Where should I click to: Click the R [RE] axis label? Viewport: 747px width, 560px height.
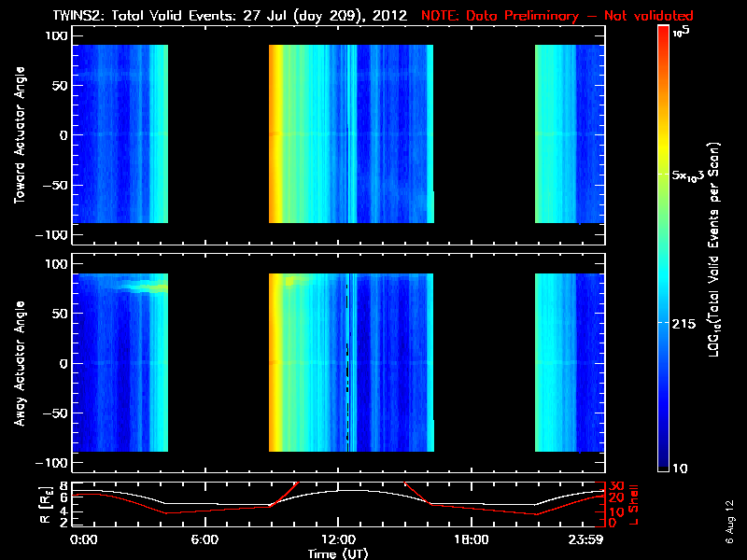tap(46, 505)
